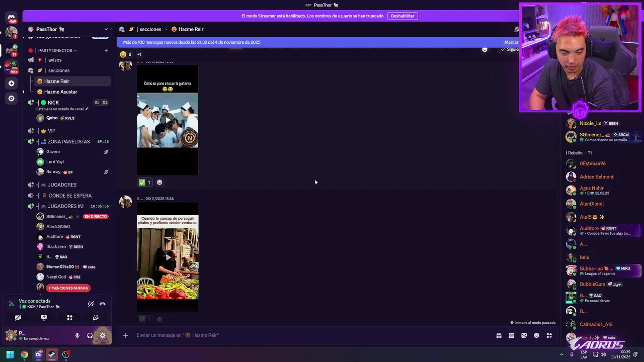
Task: Open Google Chrome from taskbar
Action: [24, 354]
